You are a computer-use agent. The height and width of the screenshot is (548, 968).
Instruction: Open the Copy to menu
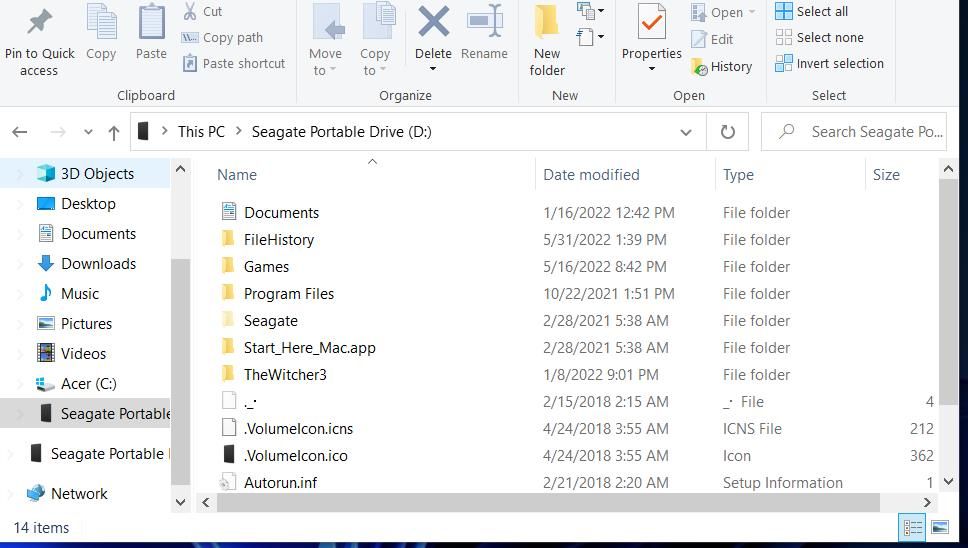click(x=375, y=39)
